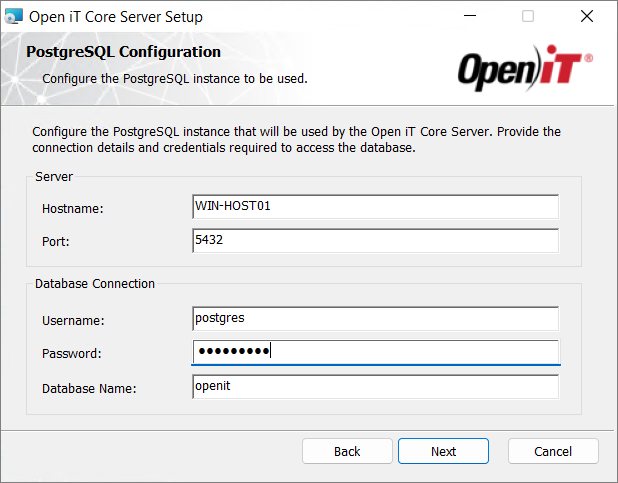
Task: Click the 'Username:' label
Action: pyautogui.click(x=73, y=321)
